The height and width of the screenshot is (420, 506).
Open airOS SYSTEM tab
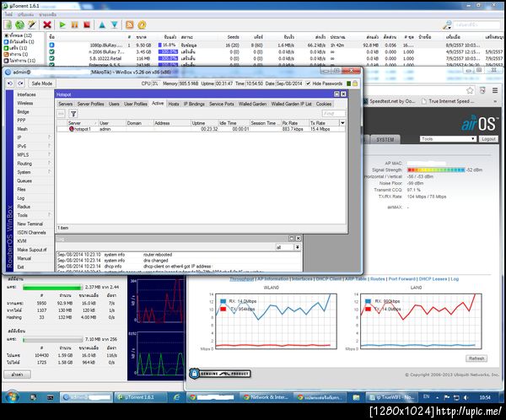pyautogui.click(x=385, y=139)
